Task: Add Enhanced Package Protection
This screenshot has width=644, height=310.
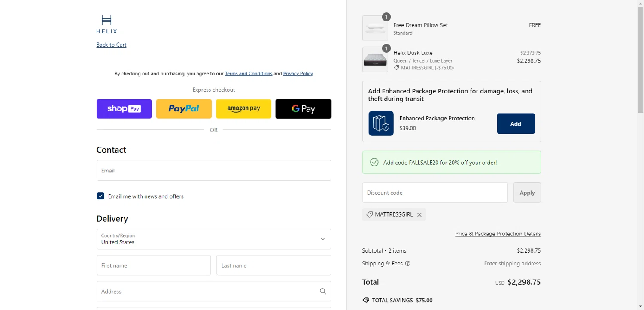Action: pos(516,123)
